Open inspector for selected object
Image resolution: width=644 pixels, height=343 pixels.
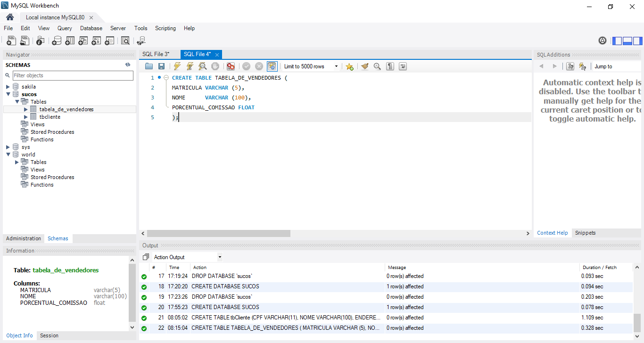(40, 41)
